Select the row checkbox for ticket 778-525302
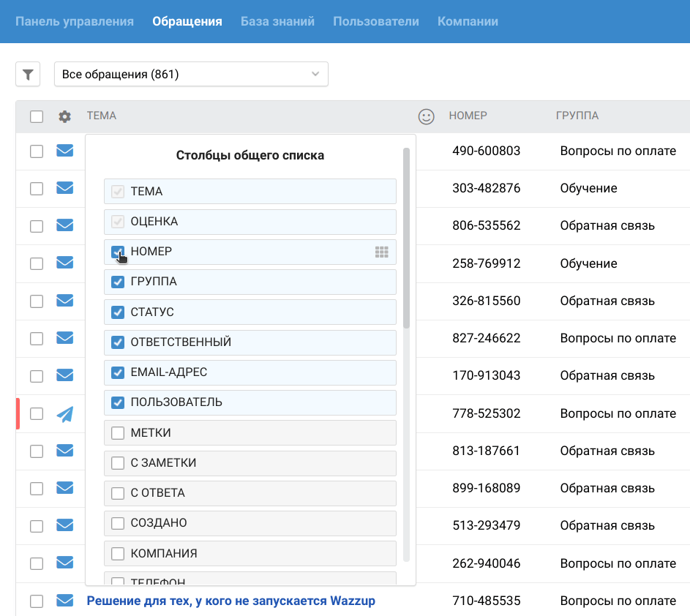Image resolution: width=690 pixels, height=616 pixels. tap(37, 414)
